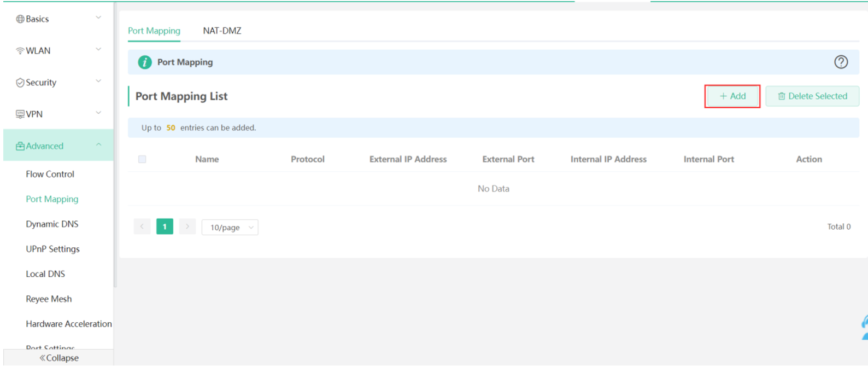Viewport: 868px width, 366px height.
Task: Toggle the select-all checkbox in table header
Action: (x=142, y=159)
